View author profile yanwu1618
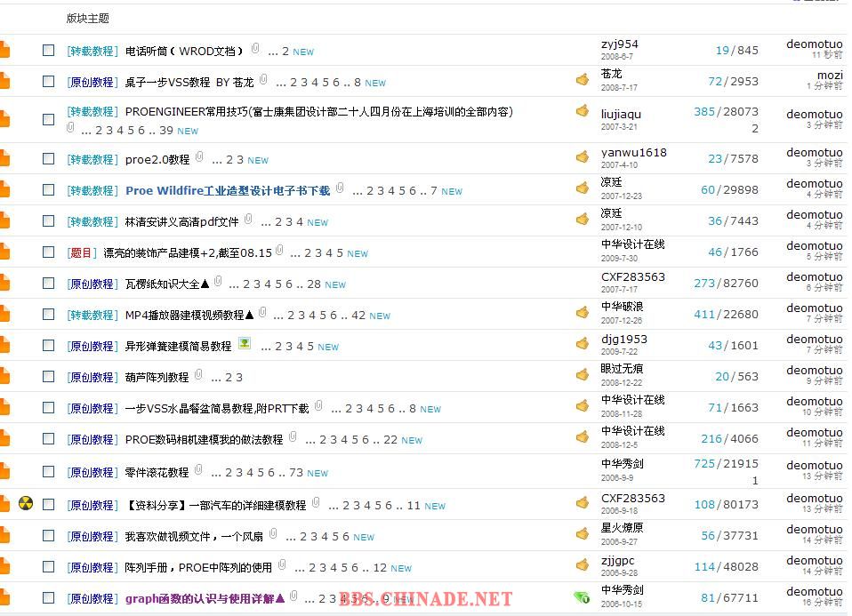This screenshot has height=616, width=852. pyautogui.click(x=633, y=153)
